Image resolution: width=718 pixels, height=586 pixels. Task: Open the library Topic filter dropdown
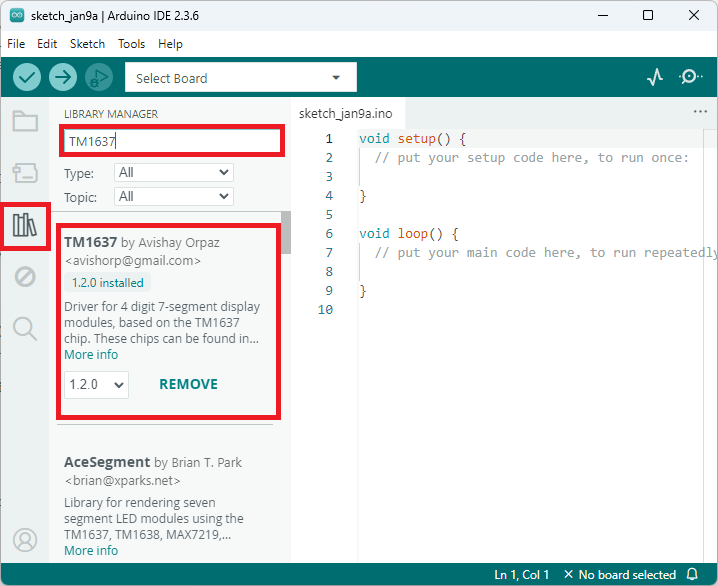[174, 197]
